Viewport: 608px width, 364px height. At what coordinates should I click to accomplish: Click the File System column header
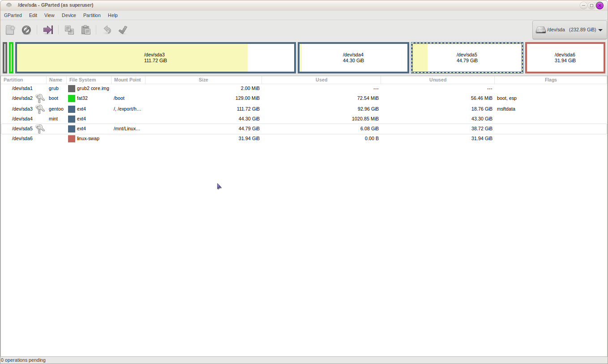click(x=89, y=80)
